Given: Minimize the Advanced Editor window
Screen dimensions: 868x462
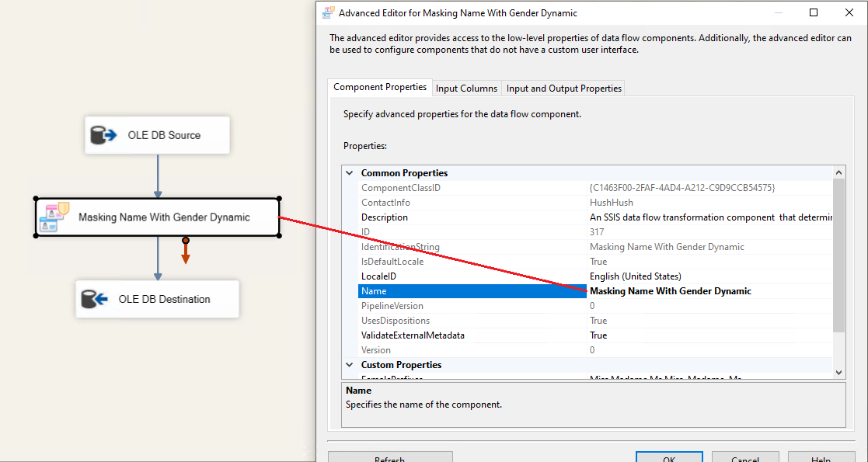Looking at the screenshot, I should pos(778,12).
